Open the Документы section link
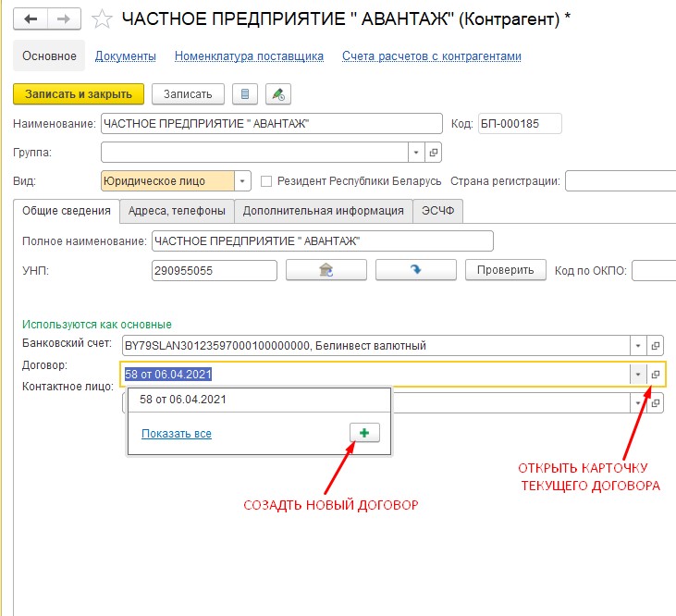Image resolution: width=676 pixels, height=616 pixels. [x=126, y=56]
